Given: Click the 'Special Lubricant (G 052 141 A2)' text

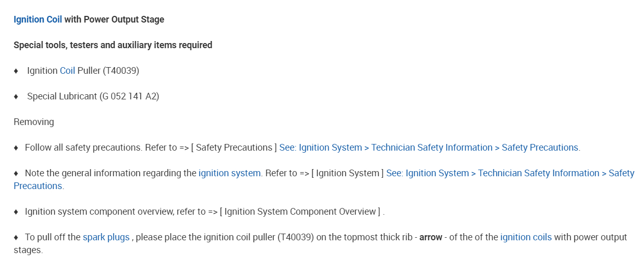Looking at the screenshot, I should click(x=93, y=96).
